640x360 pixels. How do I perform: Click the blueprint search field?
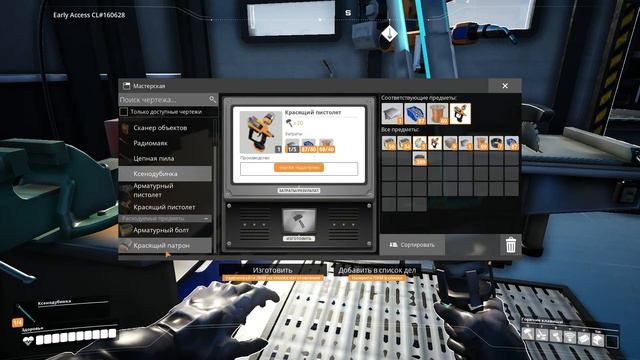click(168, 99)
